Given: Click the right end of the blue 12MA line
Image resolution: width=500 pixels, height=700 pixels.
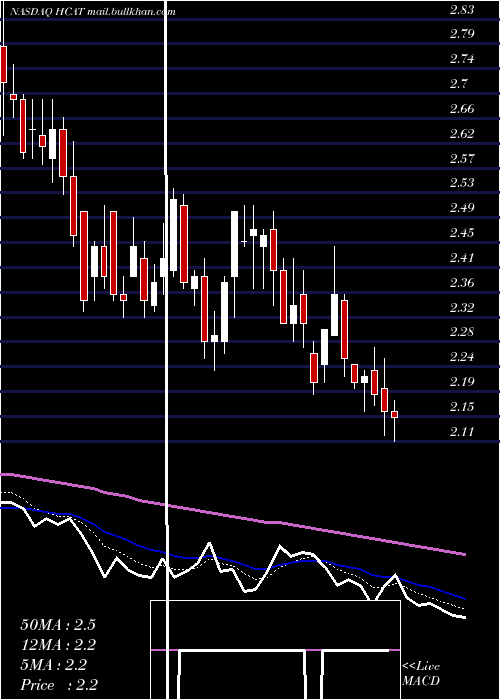Looking at the screenshot, I should coord(464,598).
